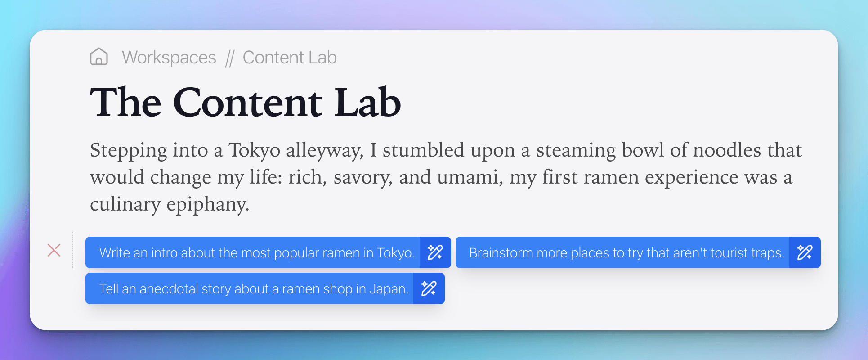This screenshot has width=868, height=360.
Task: Dismiss the AI suggestions with the red X
Action: point(54,251)
